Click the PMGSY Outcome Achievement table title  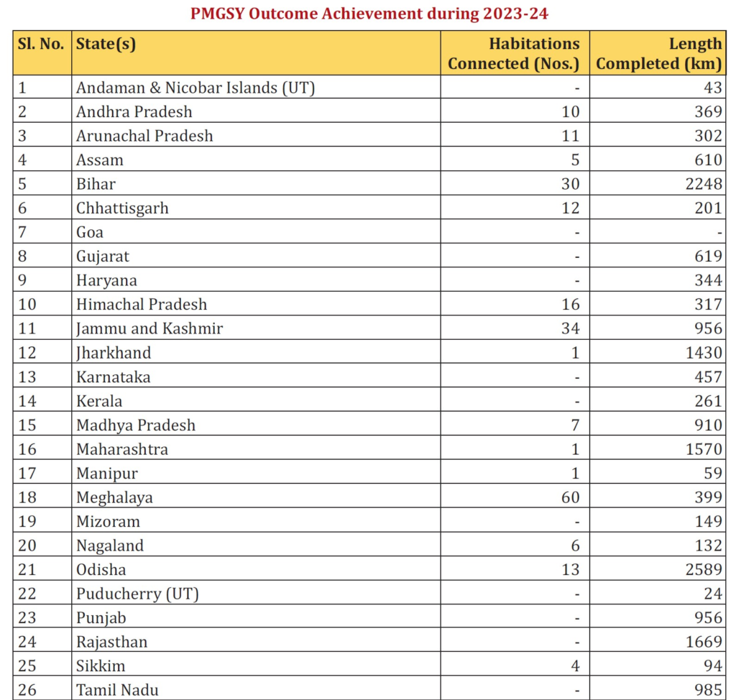click(x=369, y=13)
